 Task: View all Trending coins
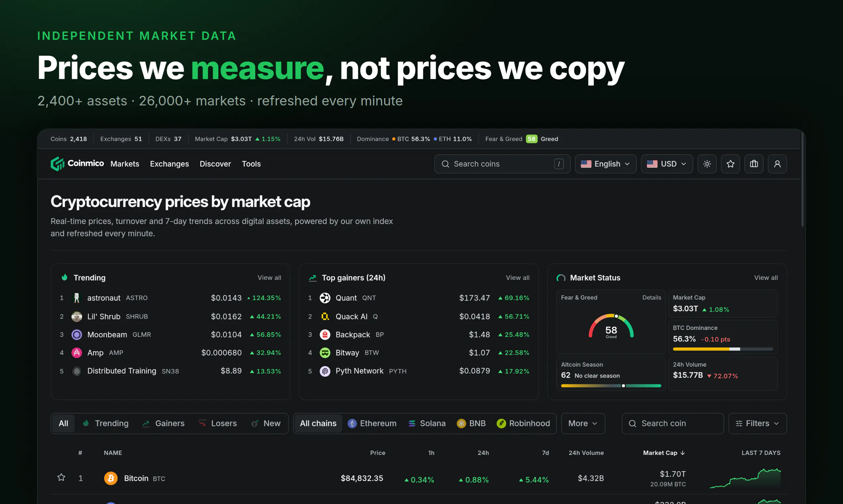[x=269, y=278]
